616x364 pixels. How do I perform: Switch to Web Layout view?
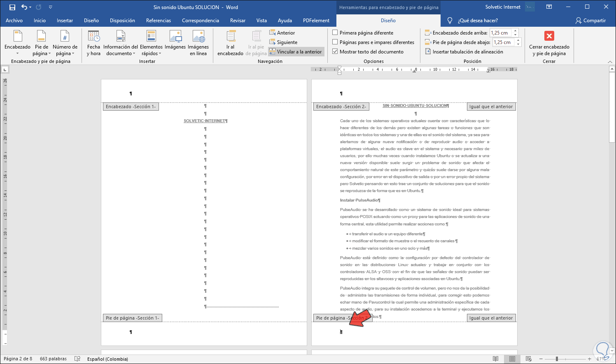point(529,359)
